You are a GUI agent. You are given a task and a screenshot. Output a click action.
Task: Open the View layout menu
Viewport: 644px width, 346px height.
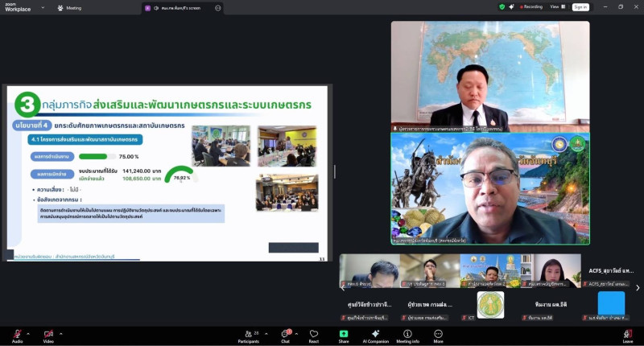coord(555,6)
